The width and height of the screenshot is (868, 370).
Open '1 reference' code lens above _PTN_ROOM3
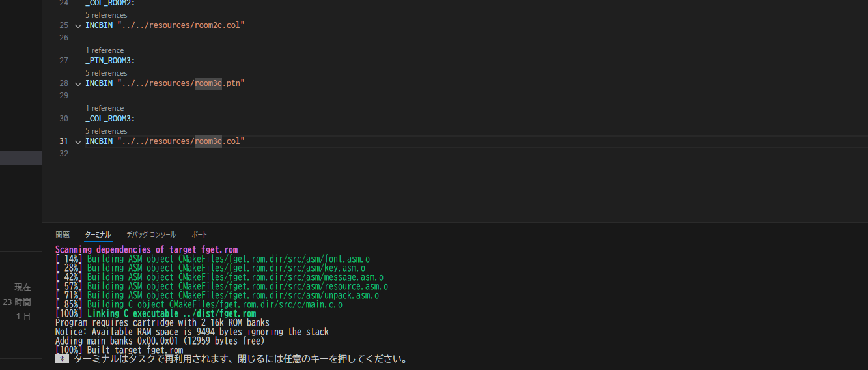104,50
